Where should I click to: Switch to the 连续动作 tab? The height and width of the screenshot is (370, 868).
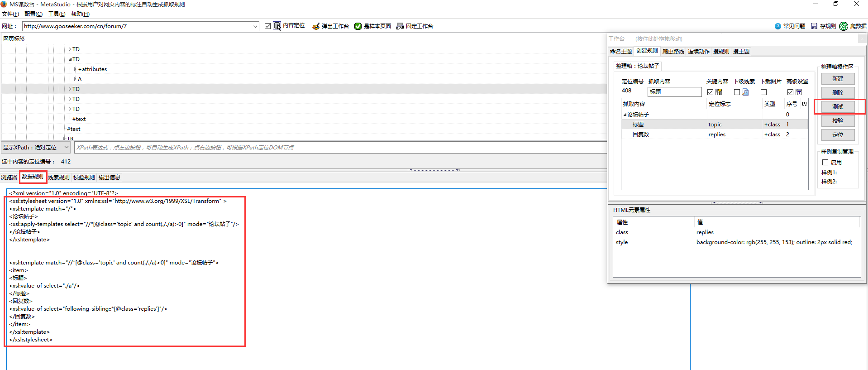pos(699,51)
